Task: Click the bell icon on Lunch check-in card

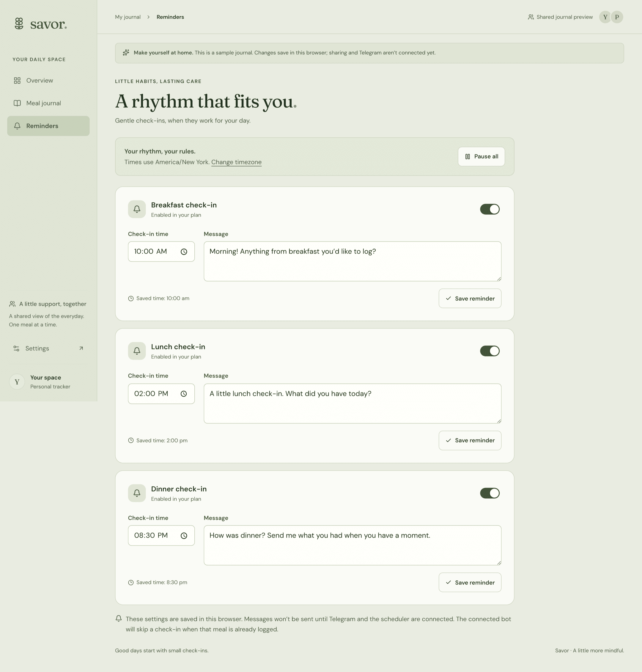Action: pyautogui.click(x=137, y=351)
